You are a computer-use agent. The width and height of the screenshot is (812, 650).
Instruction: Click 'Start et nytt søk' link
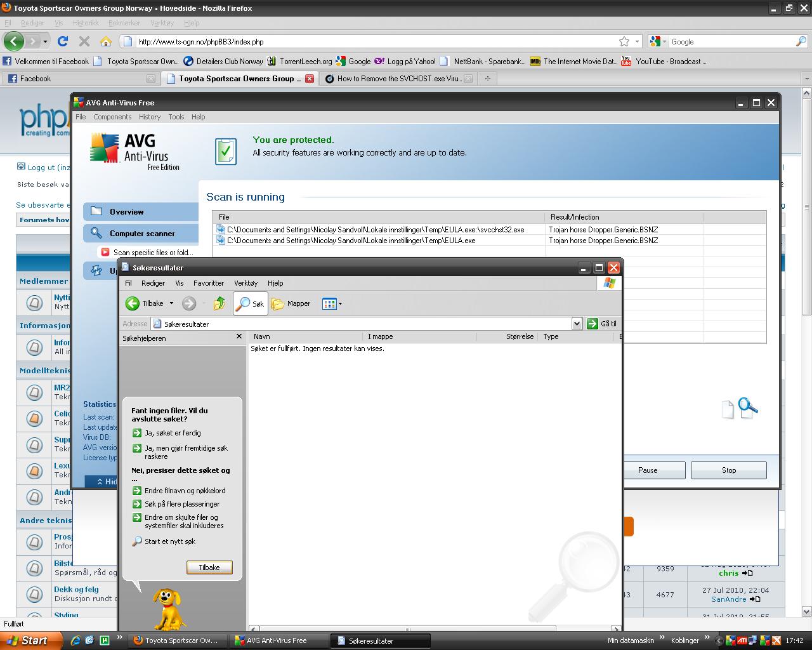(x=169, y=541)
